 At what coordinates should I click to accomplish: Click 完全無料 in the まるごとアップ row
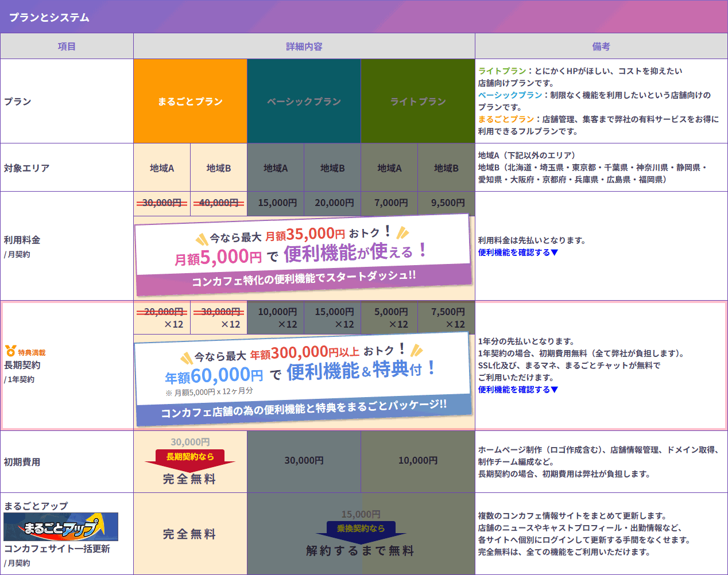click(x=190, y=534)
